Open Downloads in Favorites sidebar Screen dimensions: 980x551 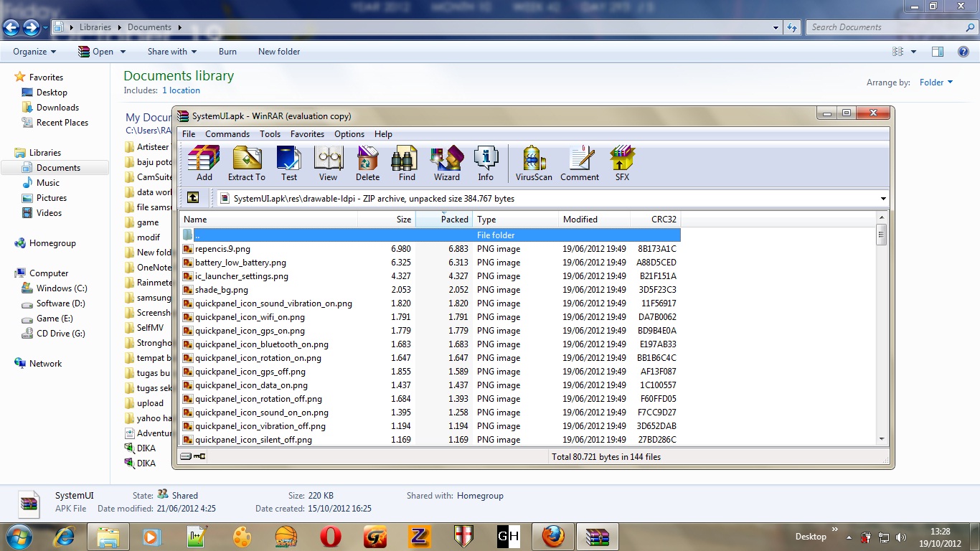click(57, 108)
